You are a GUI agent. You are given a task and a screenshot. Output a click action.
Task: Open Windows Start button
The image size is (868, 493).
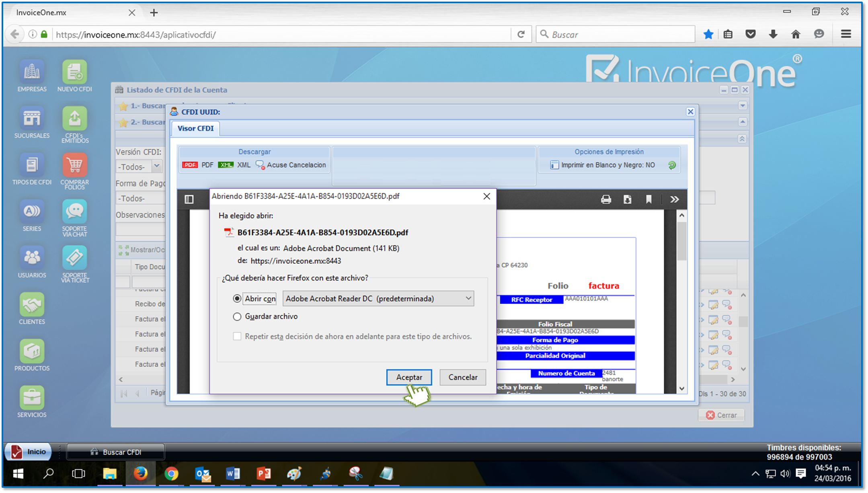pyautogui.click(x=18, y=474)
